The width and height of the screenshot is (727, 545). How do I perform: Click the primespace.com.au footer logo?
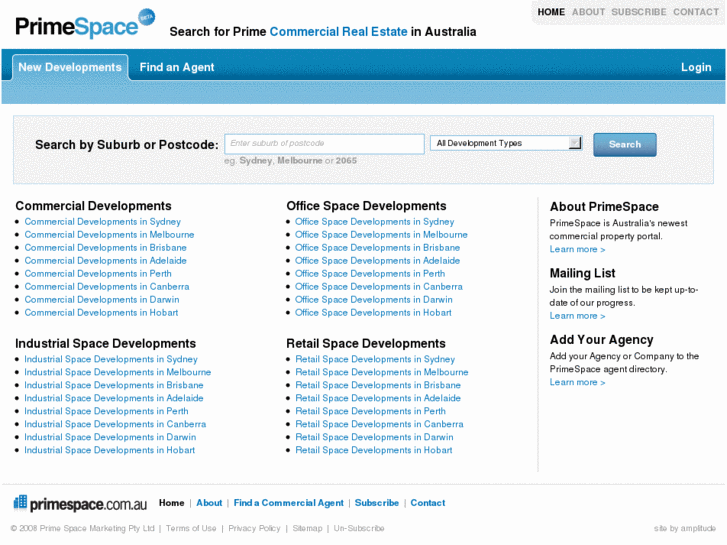coord(80,503)
